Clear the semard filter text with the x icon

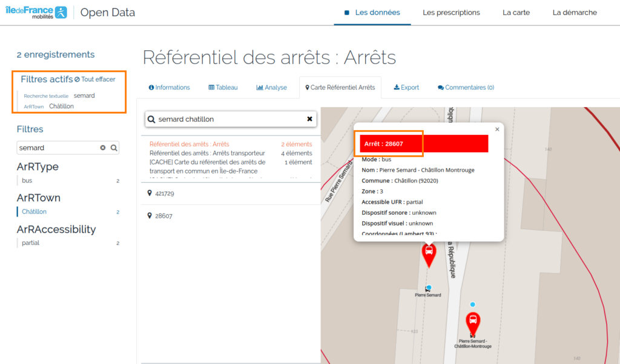103,148
